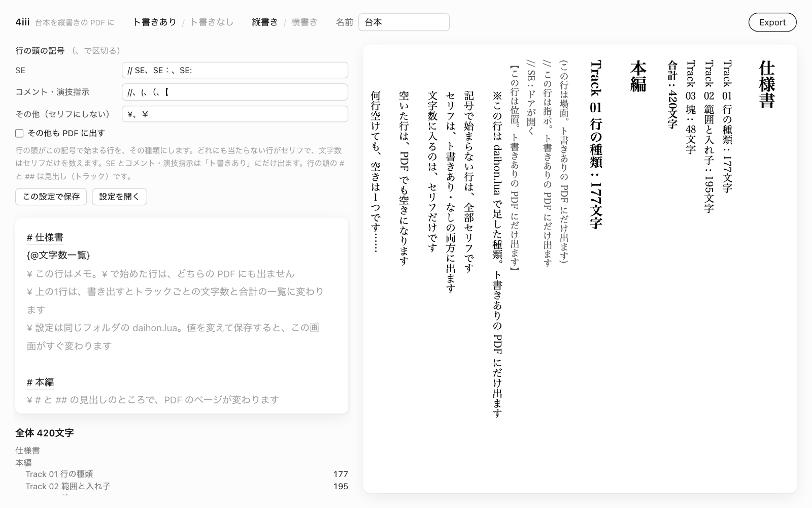Click the Export button

[772, 22]
